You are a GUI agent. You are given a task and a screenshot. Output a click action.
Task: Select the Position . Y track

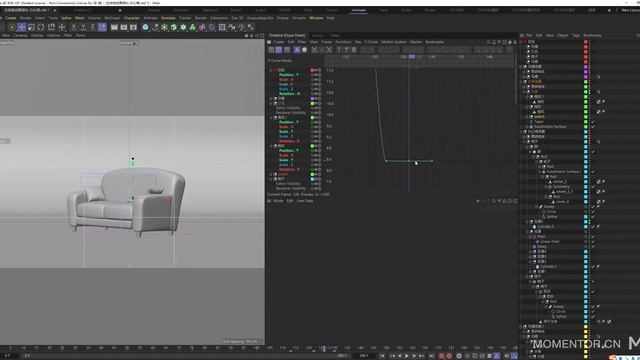(289, 75)
